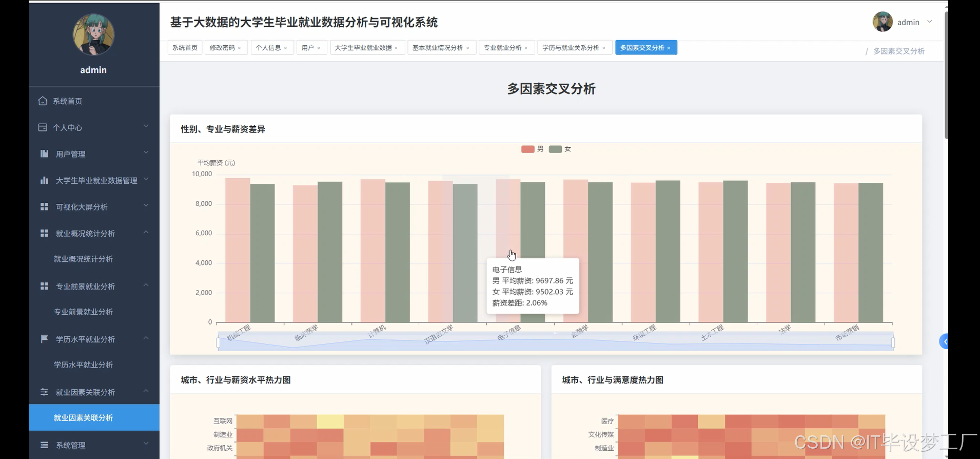Screen dimensions: 980x459
Task: Click the flag icon beside 学历水平就业分析 menu
Action: pos(44,339)
